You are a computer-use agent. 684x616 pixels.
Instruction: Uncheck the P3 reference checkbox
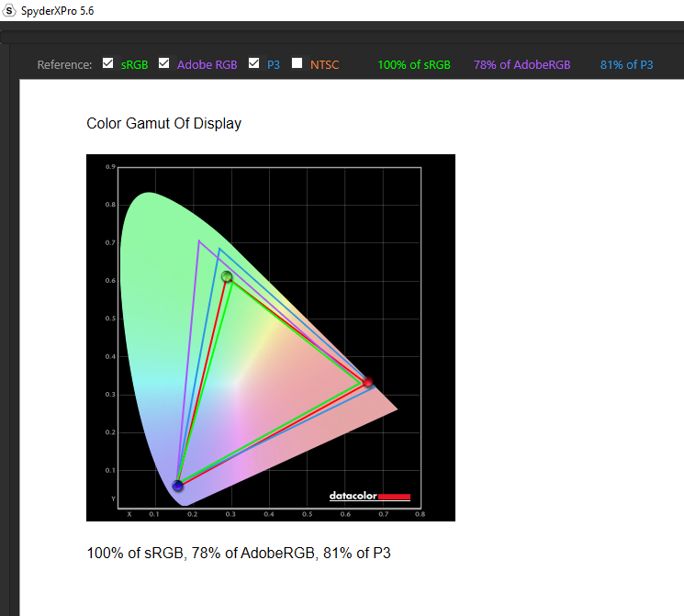point(254,63)
